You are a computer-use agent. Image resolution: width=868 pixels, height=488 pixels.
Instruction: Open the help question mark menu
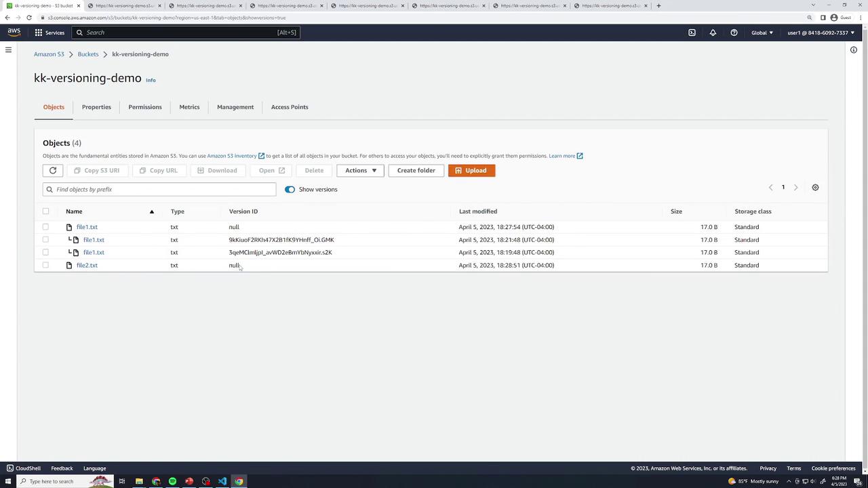pos(734,33)
